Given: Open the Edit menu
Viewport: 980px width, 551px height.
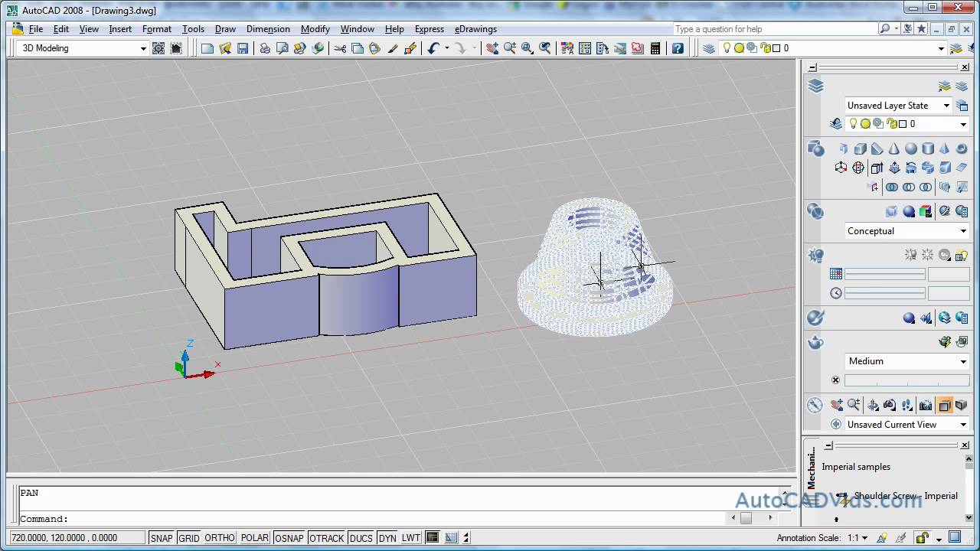Looking at the screenshot, I should (x=61, y=29).
